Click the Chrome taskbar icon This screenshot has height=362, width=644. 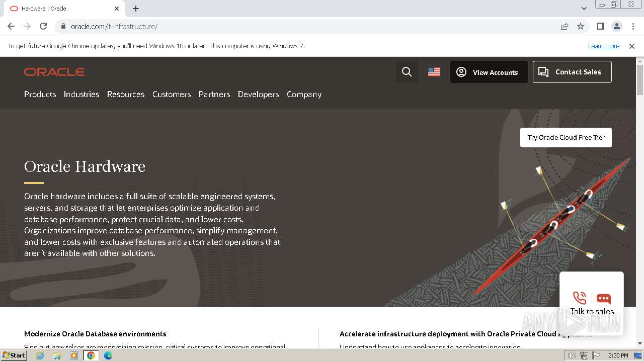pyautogui.click(x=91, y=355)
